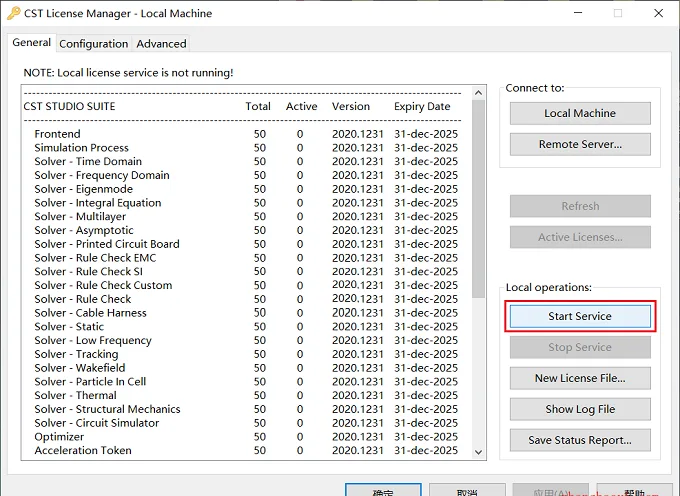Screen dimensions: 680x496
Task: Switch to the Configuration tab
Action: [x=94, y=44]
